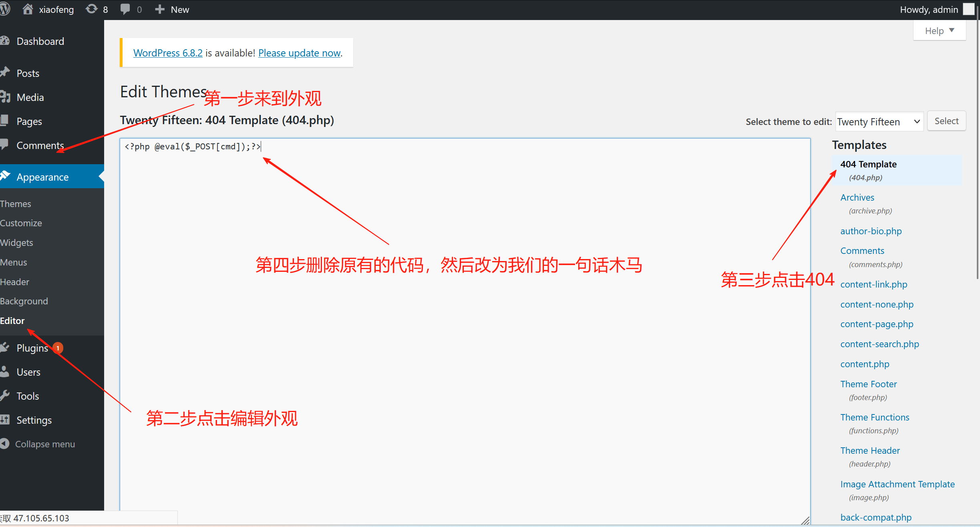Open the WordPress 6.8.2 link

point(168,53)
